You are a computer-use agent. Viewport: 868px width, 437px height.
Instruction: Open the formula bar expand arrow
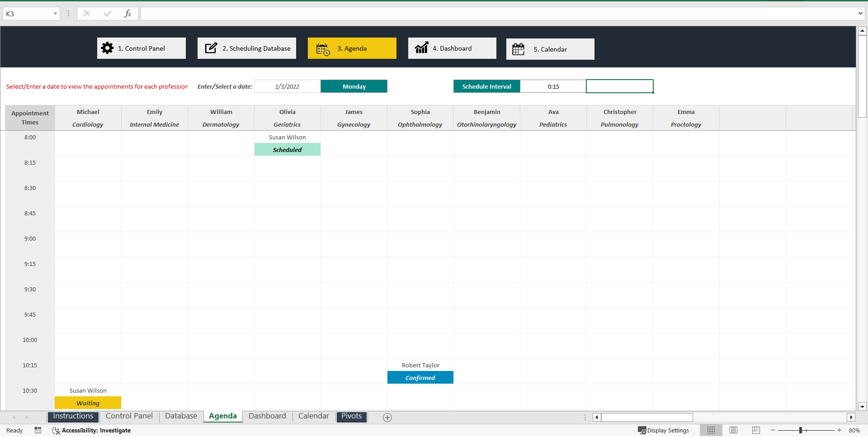coord(861,13)
